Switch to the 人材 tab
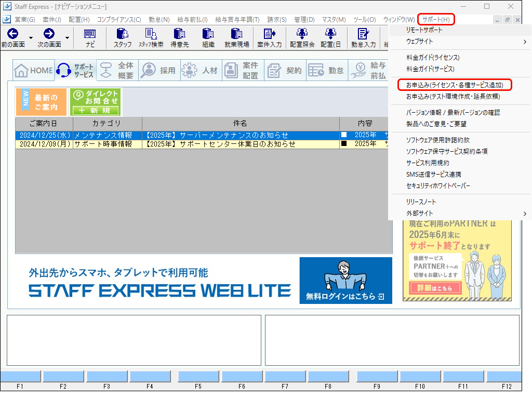 click(201, 70)
